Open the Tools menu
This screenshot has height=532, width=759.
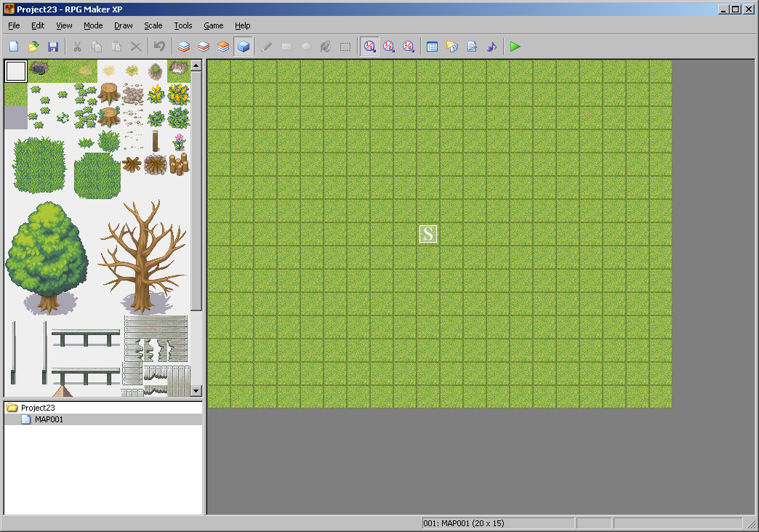pyautogui.click(x=183, y=25)
